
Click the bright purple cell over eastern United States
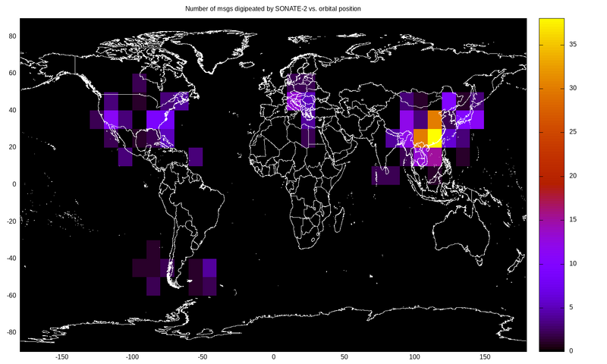[x=161, y=119]
